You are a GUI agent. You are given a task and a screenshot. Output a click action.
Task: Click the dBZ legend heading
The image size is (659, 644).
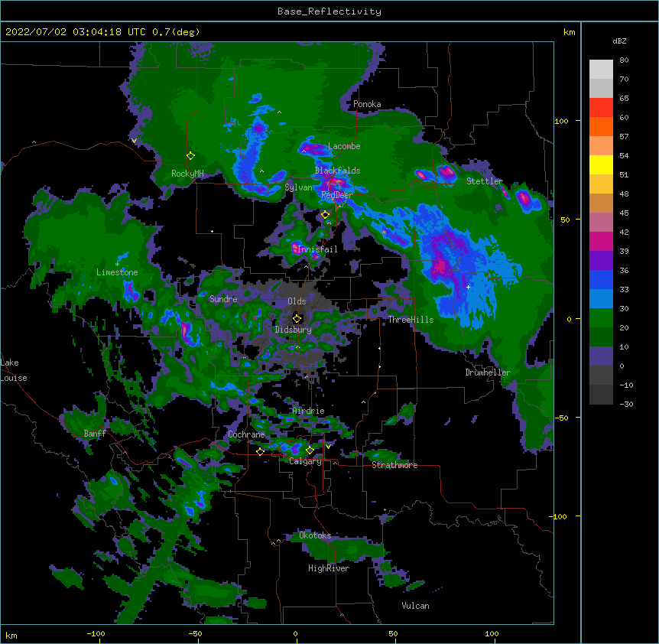(619, 41)
